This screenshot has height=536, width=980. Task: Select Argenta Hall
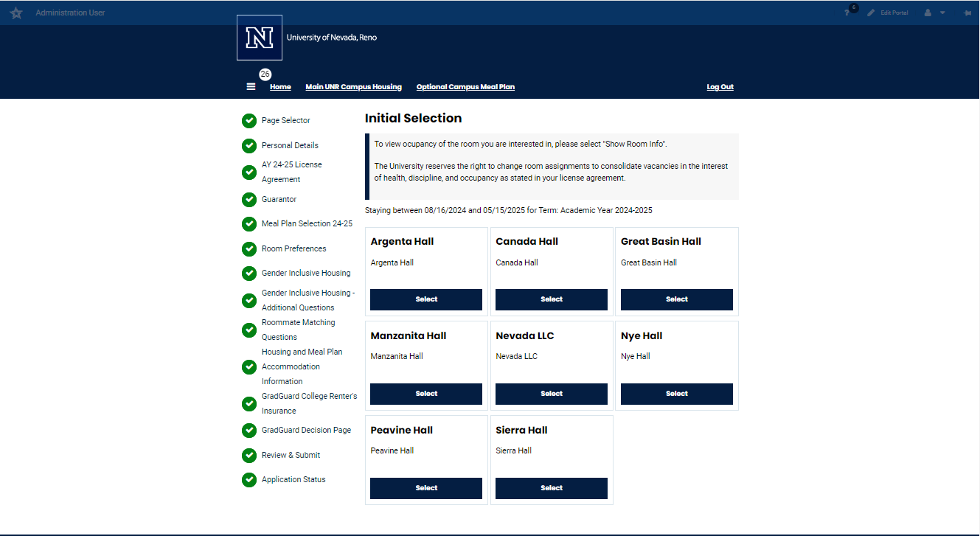tap(425, 299)
